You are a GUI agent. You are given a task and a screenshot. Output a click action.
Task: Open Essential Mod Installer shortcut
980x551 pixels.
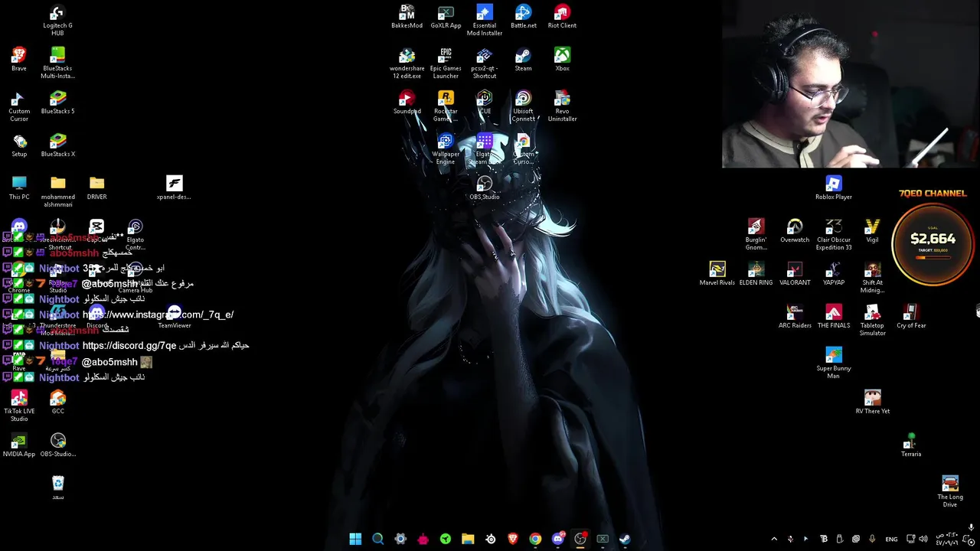[x=485, y=21]
